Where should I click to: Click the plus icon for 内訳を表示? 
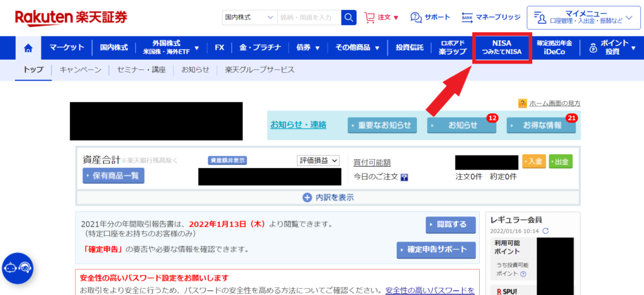(307, 198)
